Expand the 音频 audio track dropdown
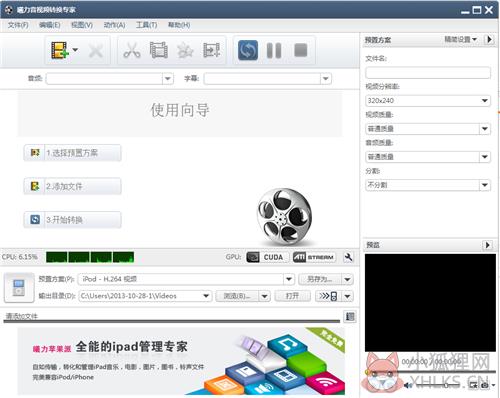 pyautogui.click(x=168, y=79)
